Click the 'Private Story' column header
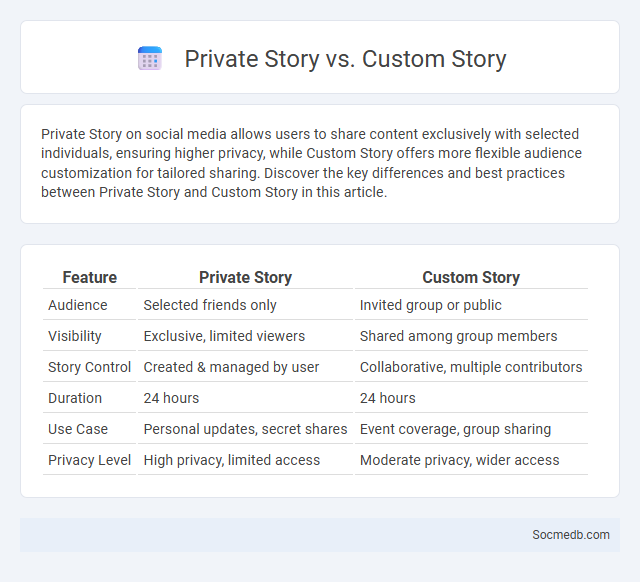640x582 pixels. [245, 278]
